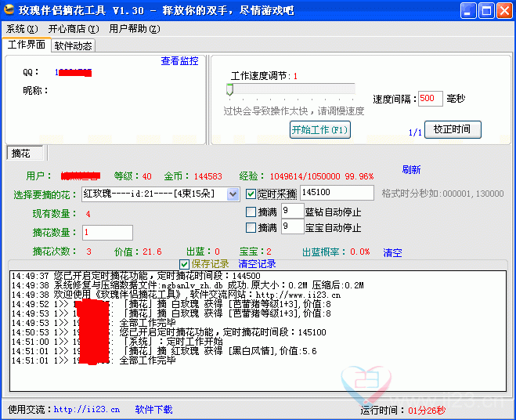Screen dimensions: 516x420
Task: Click the timed pick field showing 145100
Action: [337, 193]
